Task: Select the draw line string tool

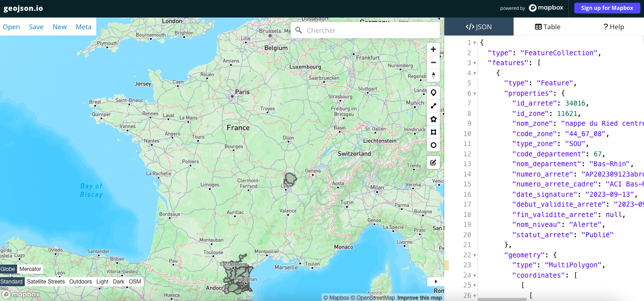Action: coord(433,106)
